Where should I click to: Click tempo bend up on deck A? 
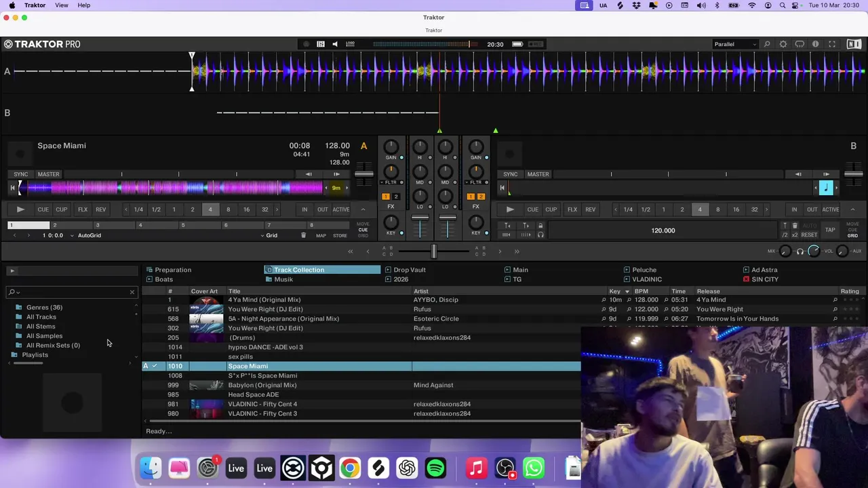pos(336,174)
